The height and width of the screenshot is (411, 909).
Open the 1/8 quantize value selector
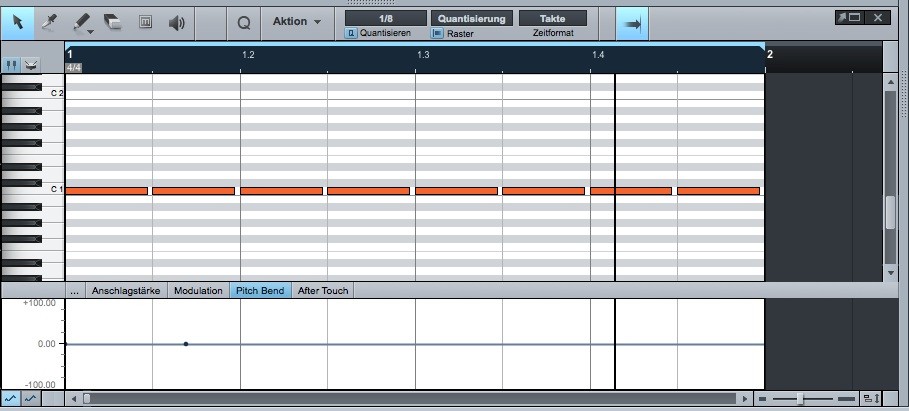(x=386, y=19)
